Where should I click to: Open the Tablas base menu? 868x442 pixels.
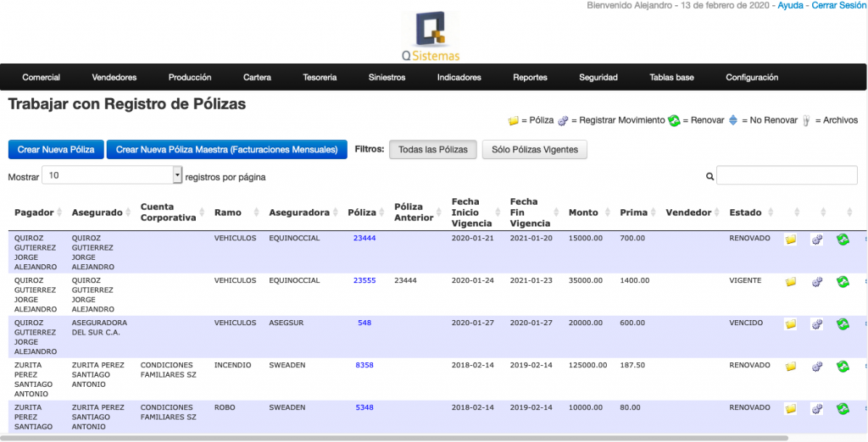671,77
